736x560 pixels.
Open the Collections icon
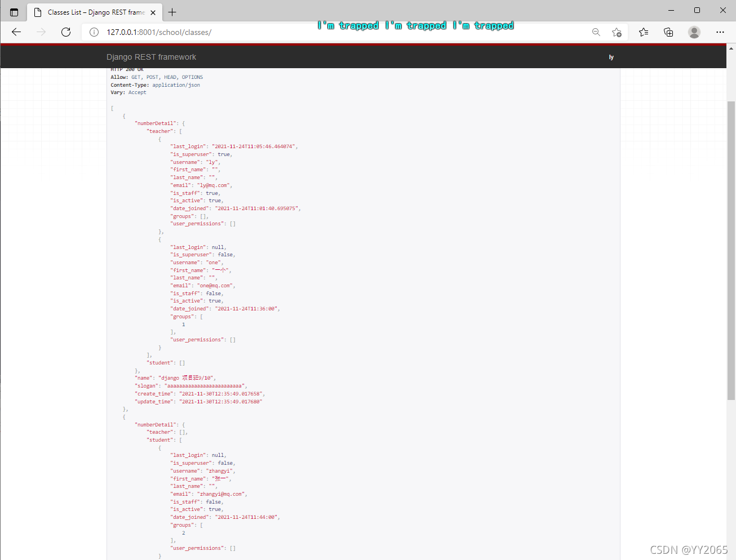(x=668, y=32)
